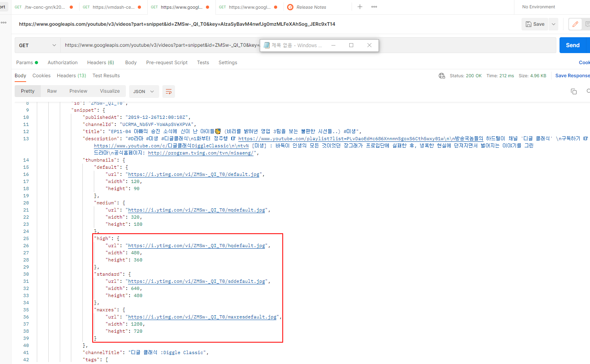
Task: Click the maxres "width": 1280 value
Action: 137,324
